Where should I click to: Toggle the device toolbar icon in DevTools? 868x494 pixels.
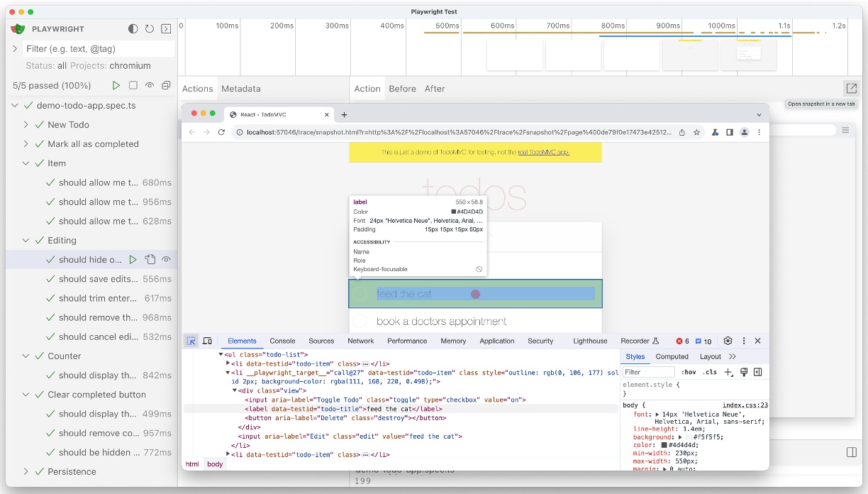coord(208,341)
